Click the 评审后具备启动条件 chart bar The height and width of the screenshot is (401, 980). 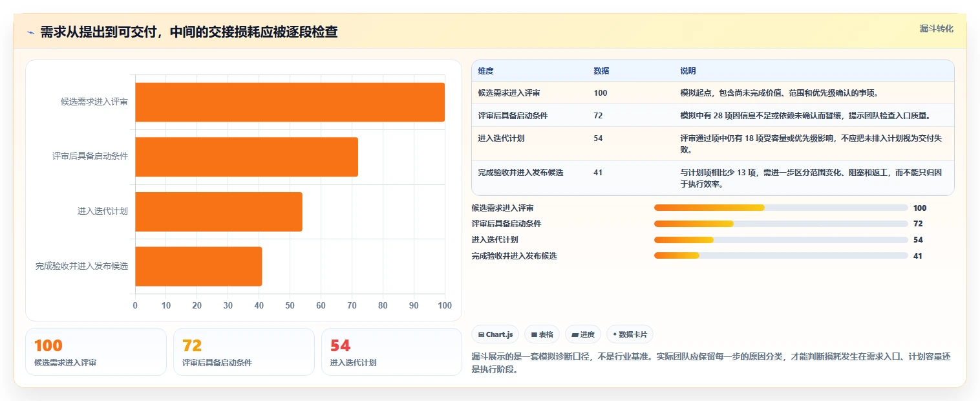point(246,157)
